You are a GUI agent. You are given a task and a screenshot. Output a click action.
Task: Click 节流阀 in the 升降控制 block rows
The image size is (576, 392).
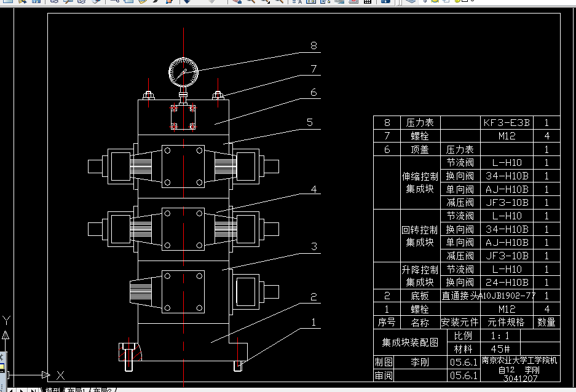(460, 269)
